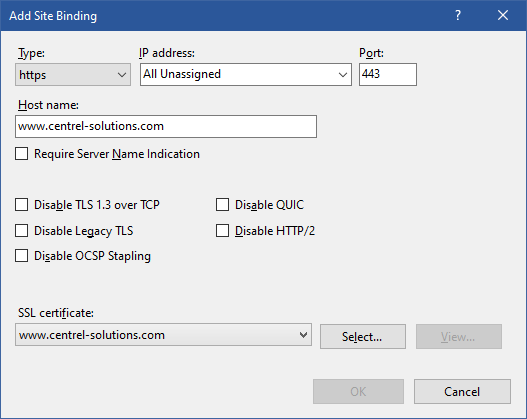This screenshot has height=419, width=527.
Task: Cancel the site binding dialog
Action: click(x=462, y=391)
